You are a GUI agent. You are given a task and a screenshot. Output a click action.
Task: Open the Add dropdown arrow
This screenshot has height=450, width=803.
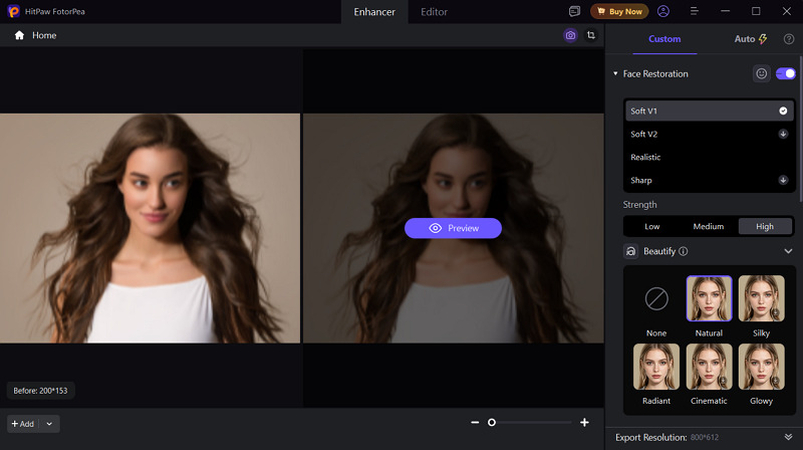click(x=49, y=424)
